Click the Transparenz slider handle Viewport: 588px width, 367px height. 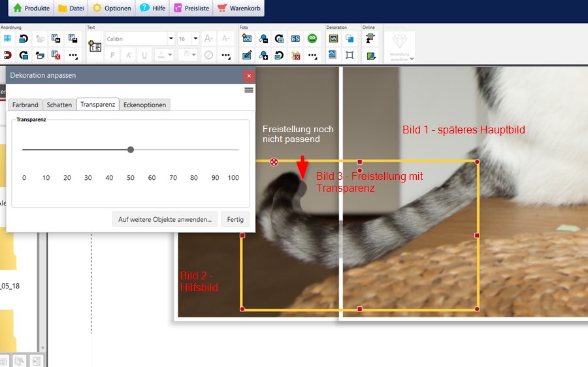point(131,150)
